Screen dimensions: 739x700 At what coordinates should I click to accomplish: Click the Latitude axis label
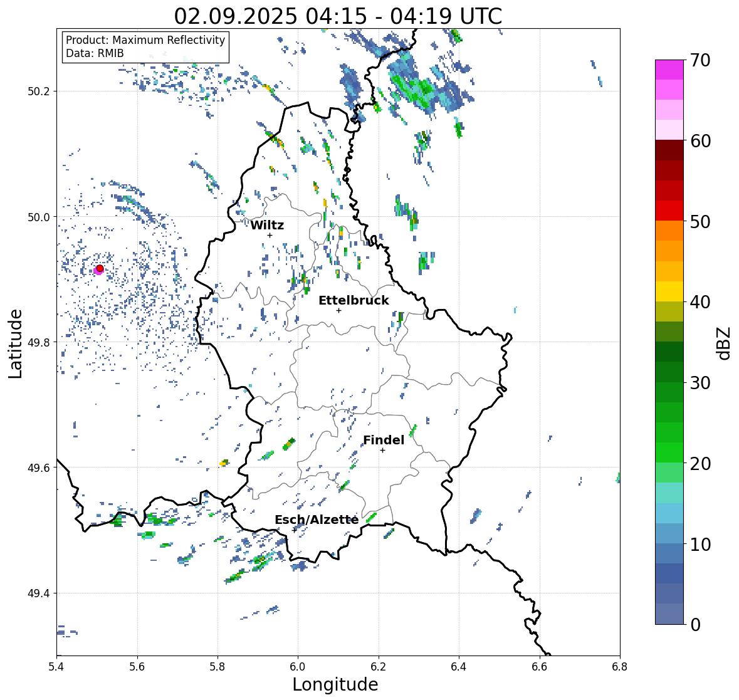[15, 343]
